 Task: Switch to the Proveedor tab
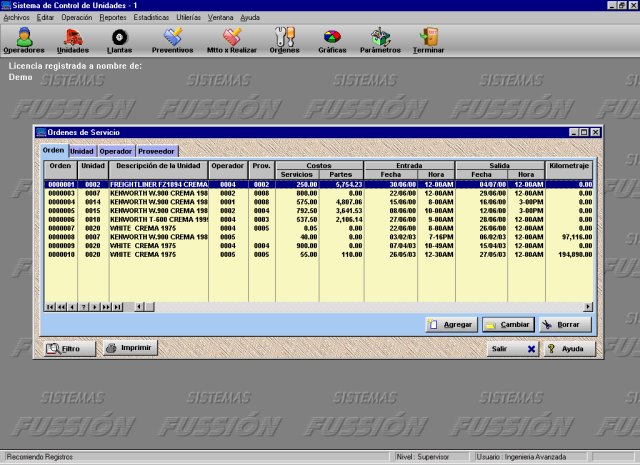[x=157, y=151]
